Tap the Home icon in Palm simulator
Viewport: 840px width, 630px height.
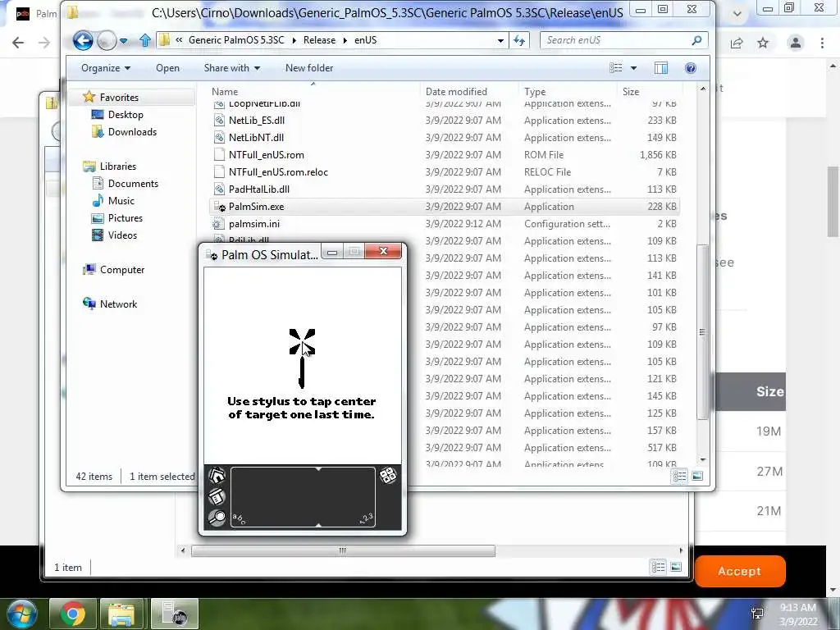217,476
